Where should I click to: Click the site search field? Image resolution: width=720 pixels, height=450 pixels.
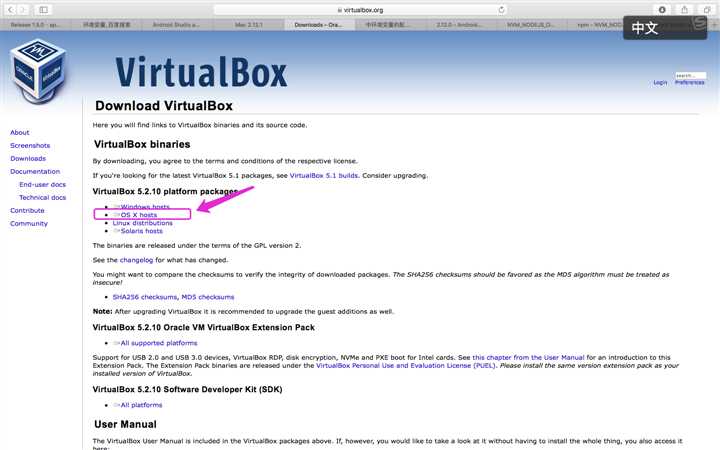click(x=691, y=75)
